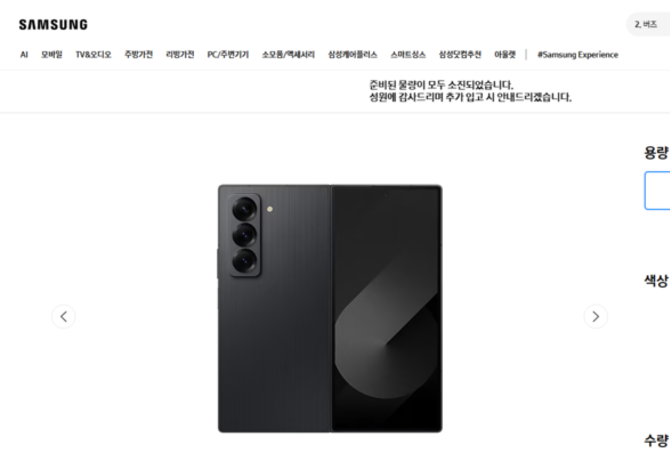
Task: Click the search box showing 버즈
Action: (648, 24)
